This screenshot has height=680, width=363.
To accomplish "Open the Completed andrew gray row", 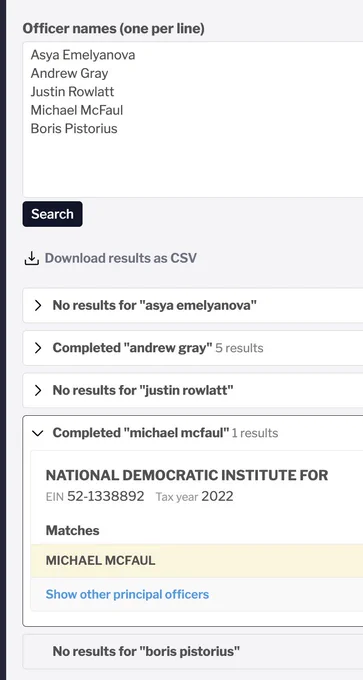I will click(x=193, y=348).
